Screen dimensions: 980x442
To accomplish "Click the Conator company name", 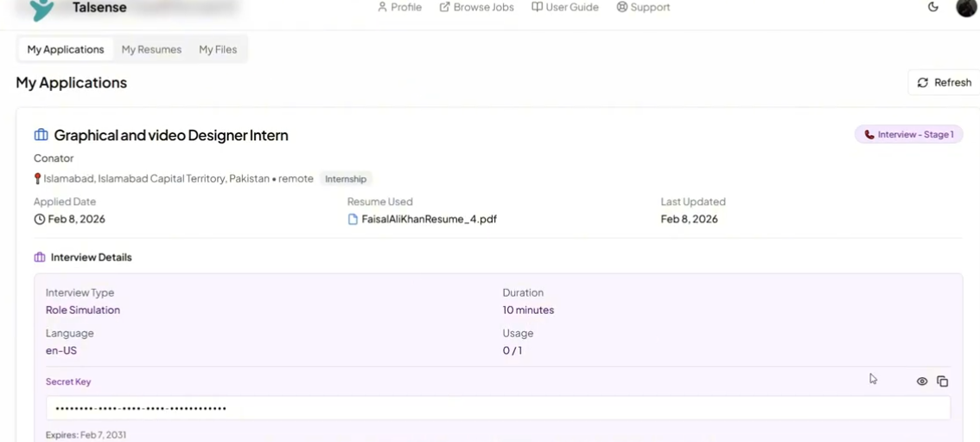I will coord(54,158).
